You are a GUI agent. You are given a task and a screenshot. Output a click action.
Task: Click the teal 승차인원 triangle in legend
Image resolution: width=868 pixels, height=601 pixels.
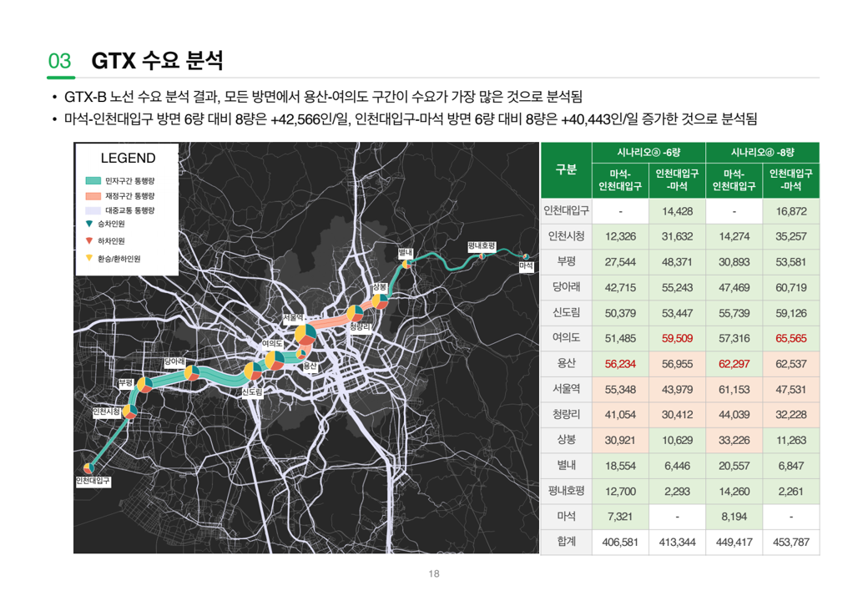click(x=88, y=224)
